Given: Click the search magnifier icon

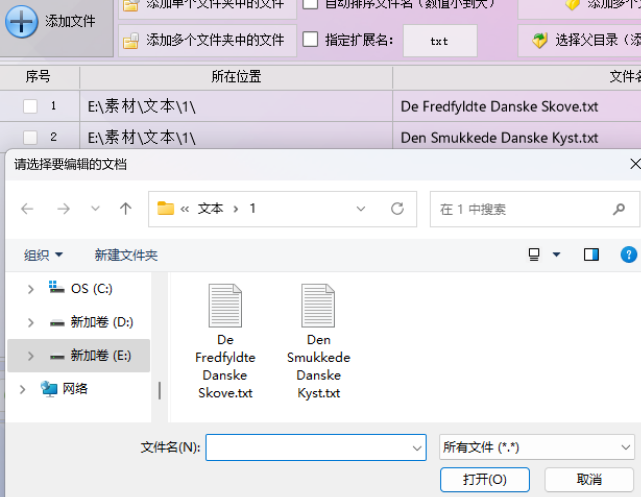Looking at the screenshot, I should (x=620, y=209).
